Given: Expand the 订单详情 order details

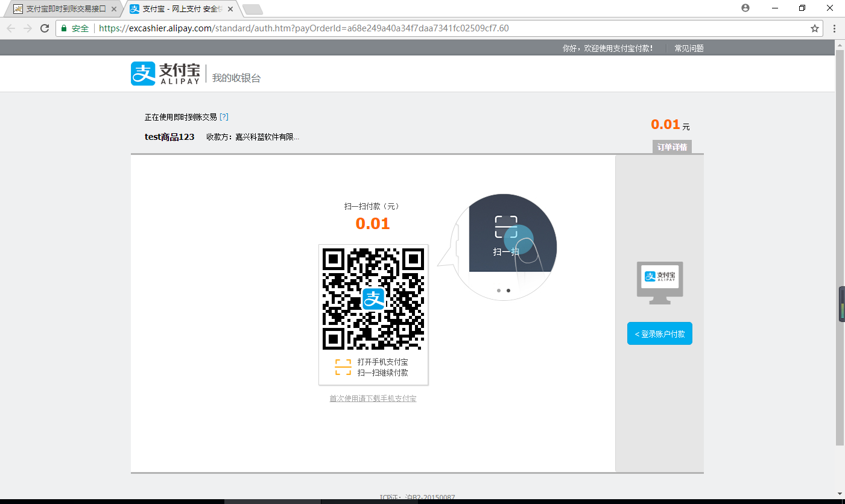Looking at the screenshot, I should tap(672, 147).
